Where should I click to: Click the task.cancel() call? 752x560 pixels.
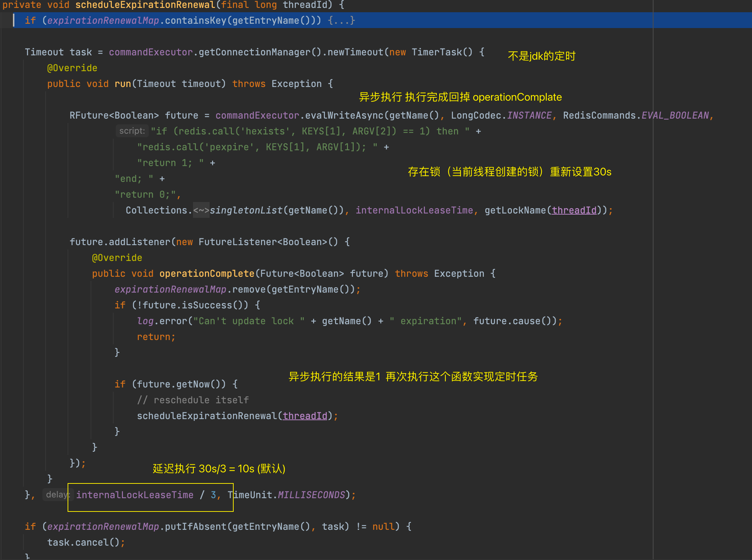pos(83,542)
